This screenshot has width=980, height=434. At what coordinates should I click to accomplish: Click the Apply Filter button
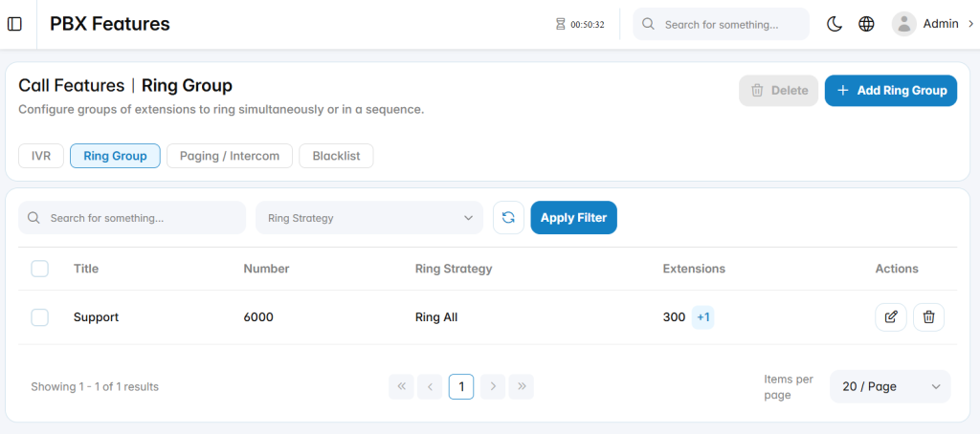[574, 218]
